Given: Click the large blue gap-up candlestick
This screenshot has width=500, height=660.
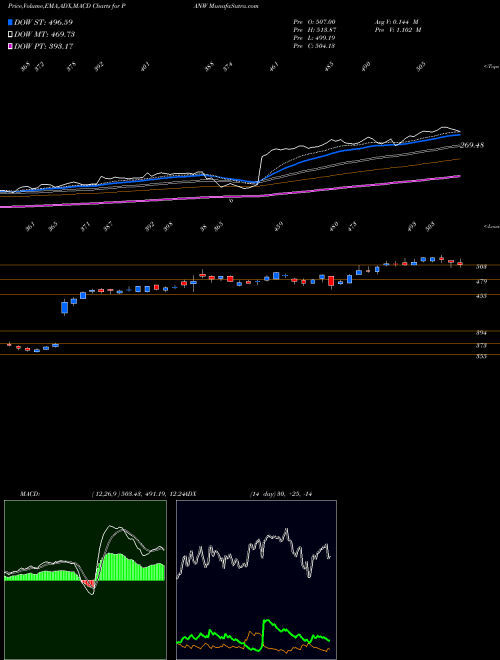Looking at the screenshot, I should click(64, 308).
